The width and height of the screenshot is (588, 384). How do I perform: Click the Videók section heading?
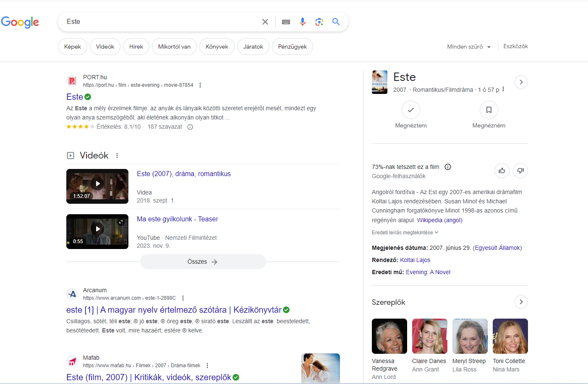click(x=94, y=156)
